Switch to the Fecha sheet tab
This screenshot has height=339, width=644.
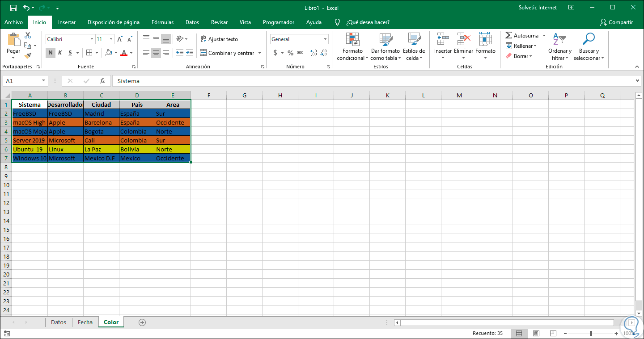85,322
